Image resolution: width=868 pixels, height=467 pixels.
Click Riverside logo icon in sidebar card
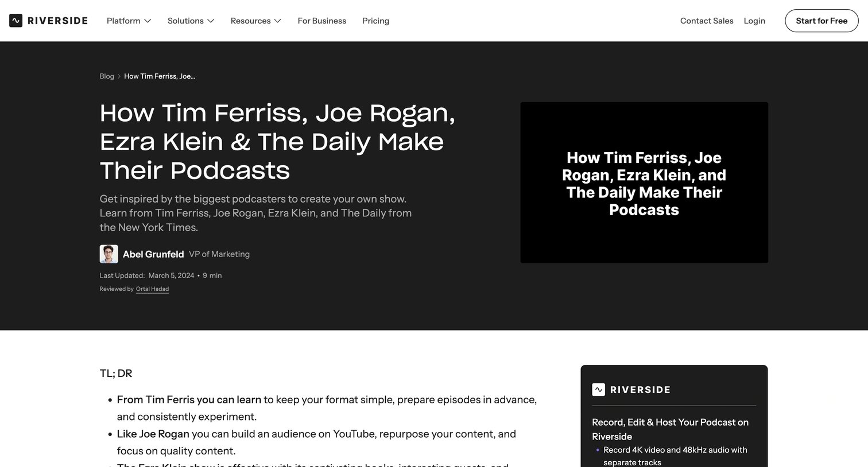[x=598, y=390]
